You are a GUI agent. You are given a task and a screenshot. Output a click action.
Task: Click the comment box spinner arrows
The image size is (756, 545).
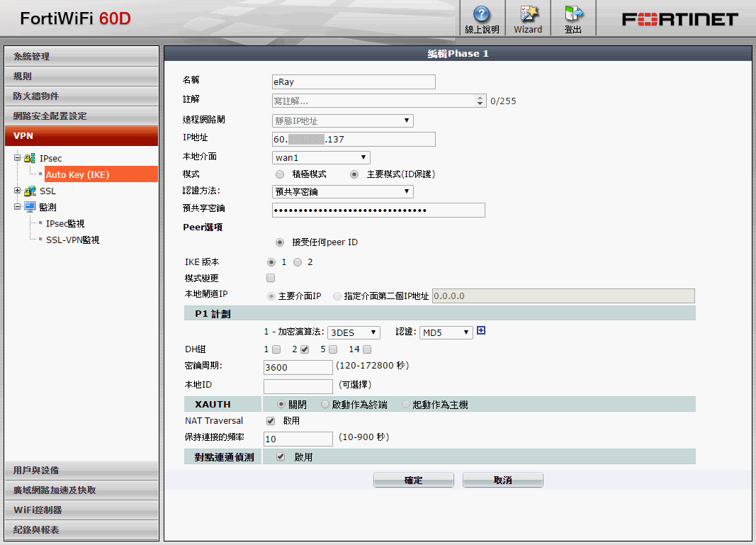point(480,101)
